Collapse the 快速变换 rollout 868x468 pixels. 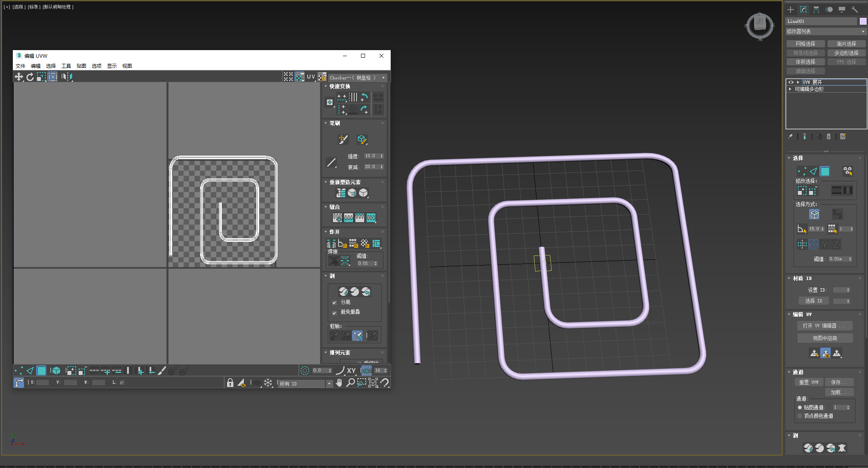tap(326, 86)
